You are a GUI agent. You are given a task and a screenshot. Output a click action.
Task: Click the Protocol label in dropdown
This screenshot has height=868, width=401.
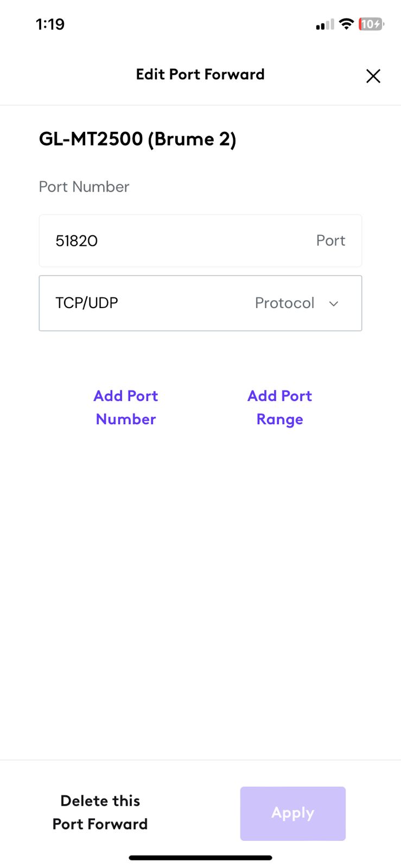(284, 303)
